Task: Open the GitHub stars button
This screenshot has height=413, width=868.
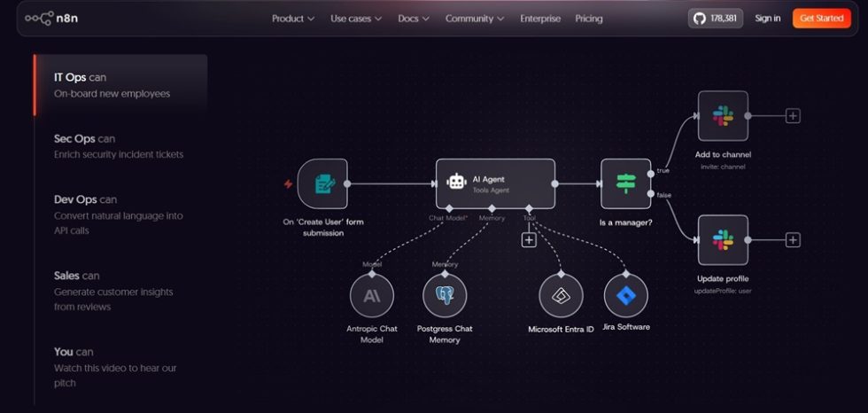Action: tap(716, 19)
